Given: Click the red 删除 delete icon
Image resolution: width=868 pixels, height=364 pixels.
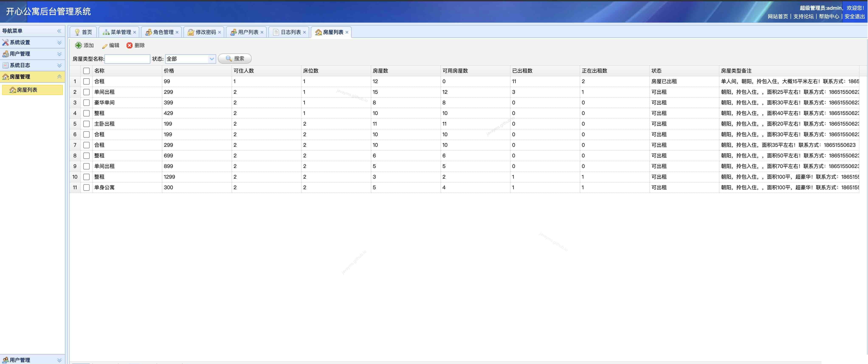Looking at the screenshot, I should pyautogui.click(x=129, y=45).
